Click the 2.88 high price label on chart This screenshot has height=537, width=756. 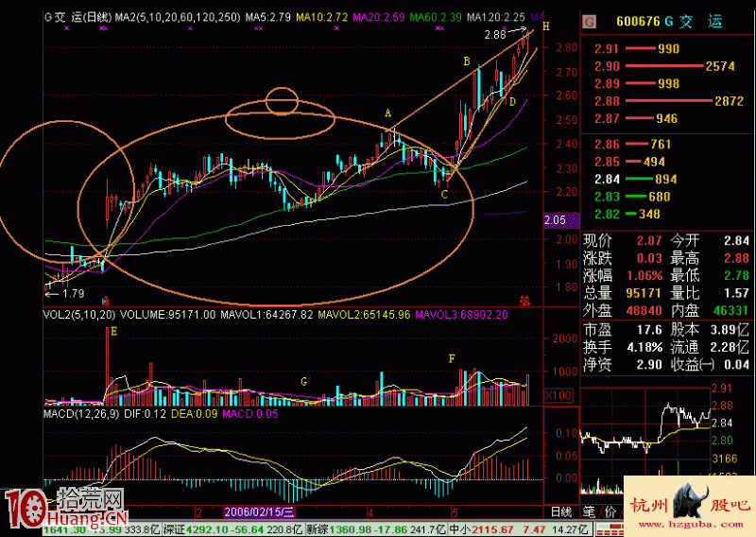pos(494,35)
